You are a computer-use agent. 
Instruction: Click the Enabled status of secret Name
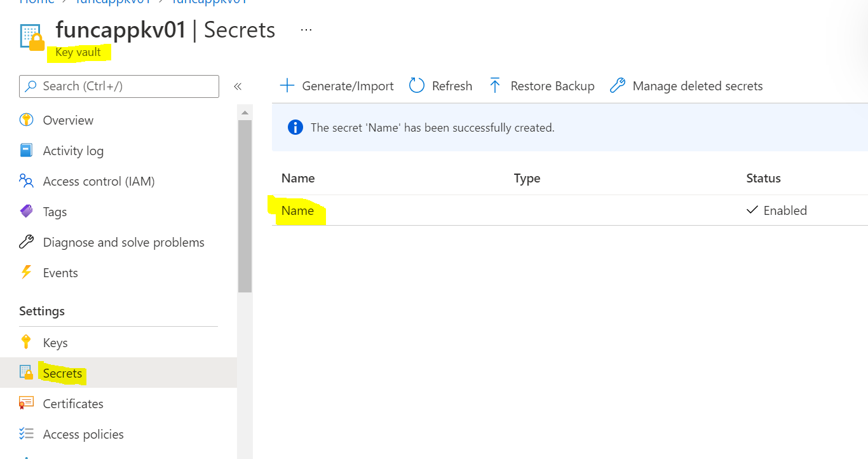pos(776,210)
